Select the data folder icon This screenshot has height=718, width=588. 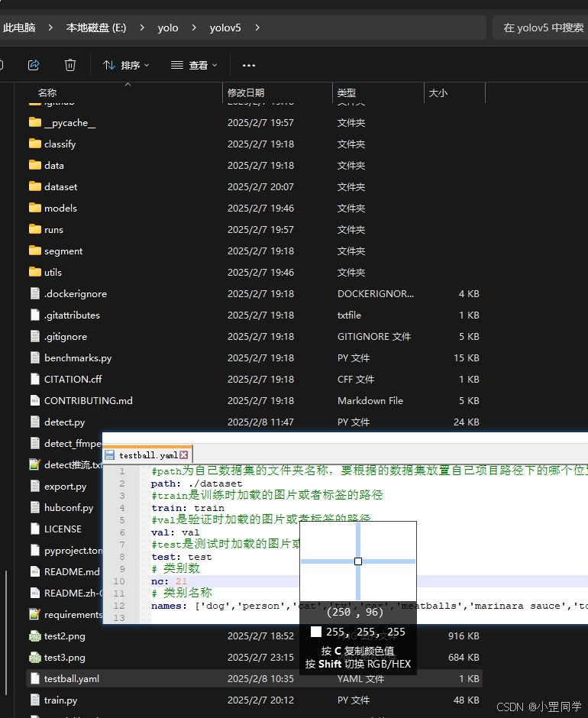(x=35, y=165)
